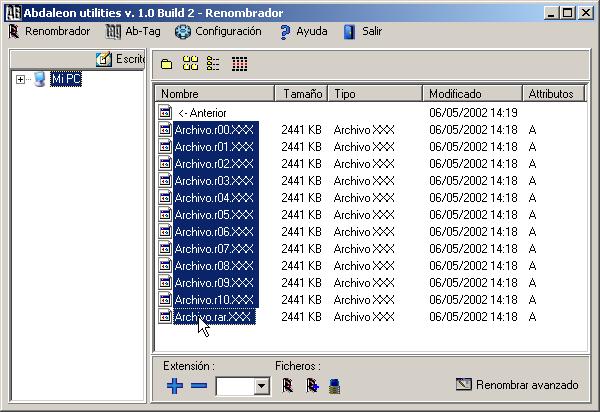Click the second Ficheros icon with arrow
This screenshot has width=600, height=412.
(312, 385)
